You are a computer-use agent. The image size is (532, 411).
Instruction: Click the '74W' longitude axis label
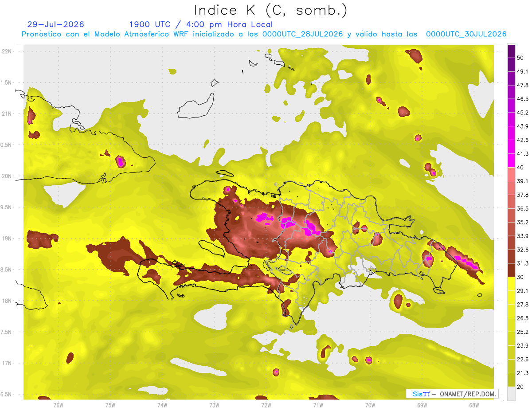tap(162, 405)
